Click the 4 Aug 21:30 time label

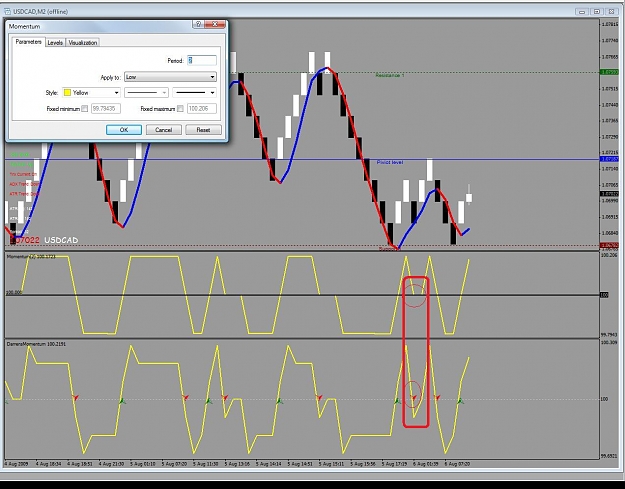pos(111,464)
